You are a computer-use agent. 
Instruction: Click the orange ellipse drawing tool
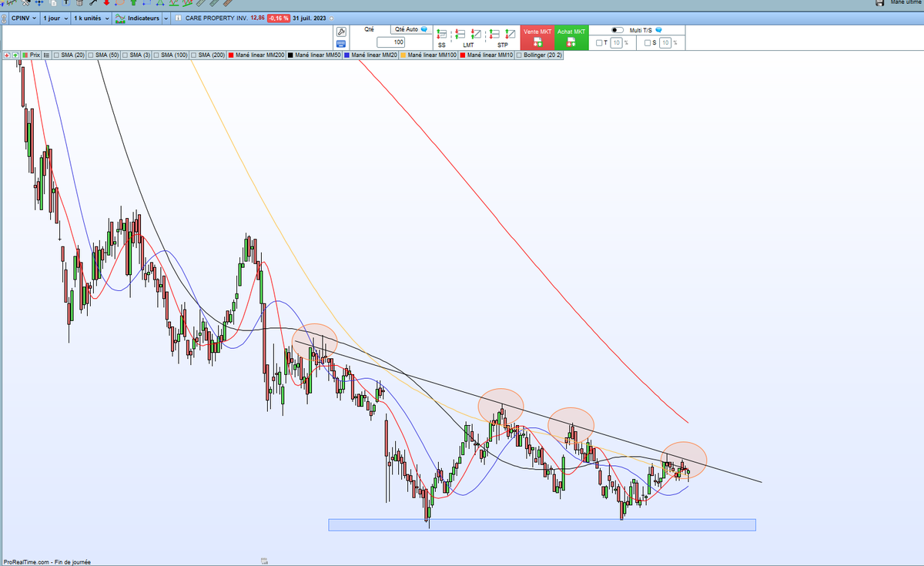pyautogui.click(x=119, y=3)
